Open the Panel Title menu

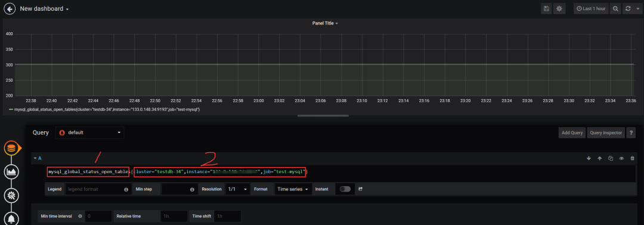coord(325,23)
